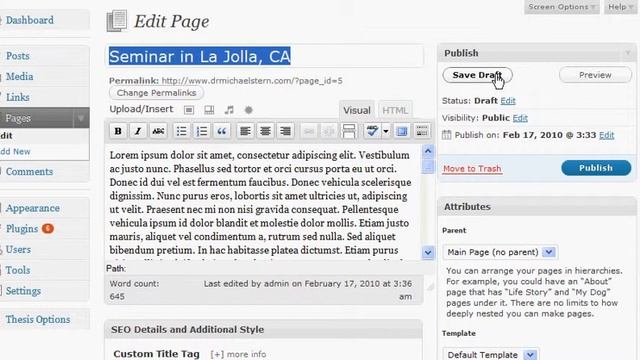Screen dimensions: 640x360
Task: Collapse the Pages menu arrow
Action: (81, 118)
